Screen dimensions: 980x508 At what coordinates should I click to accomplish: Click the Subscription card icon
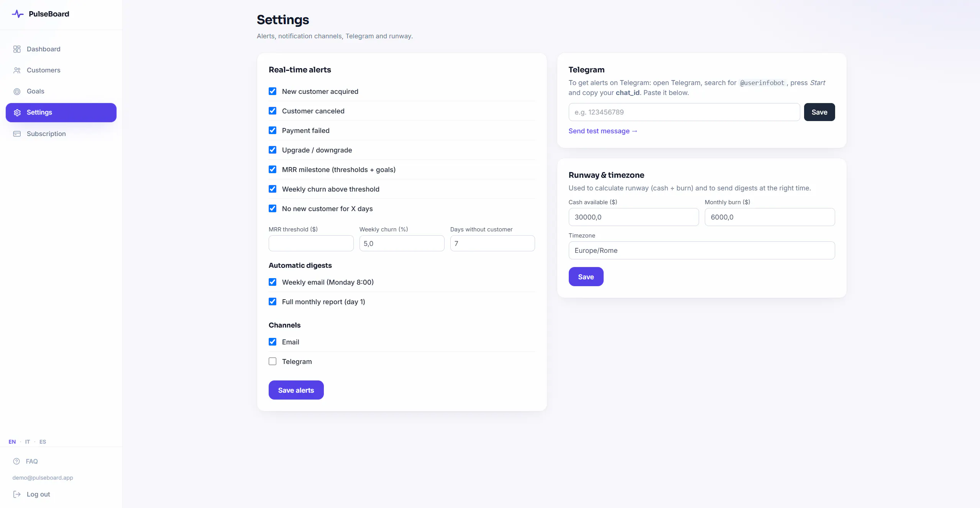point(17,134)
